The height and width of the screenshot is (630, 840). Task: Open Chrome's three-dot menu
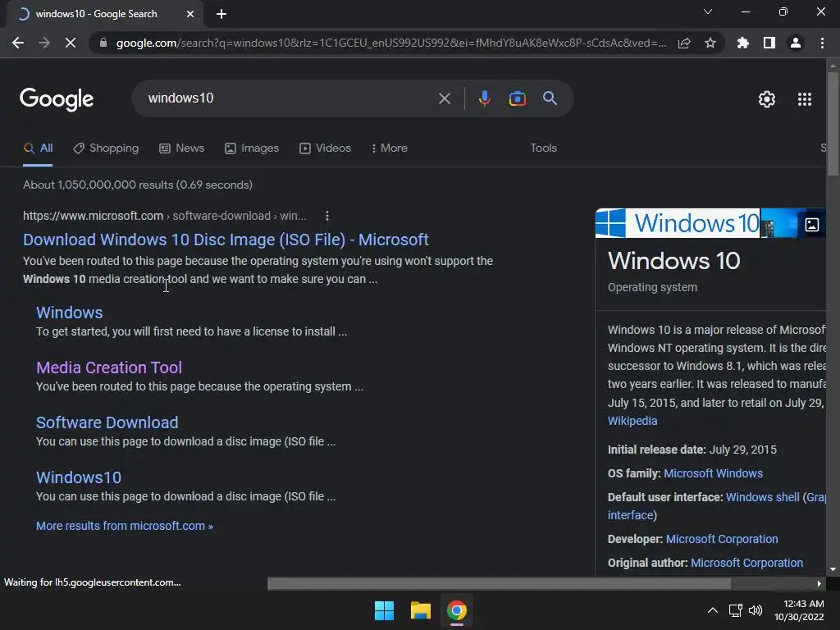tap(822, 43)
